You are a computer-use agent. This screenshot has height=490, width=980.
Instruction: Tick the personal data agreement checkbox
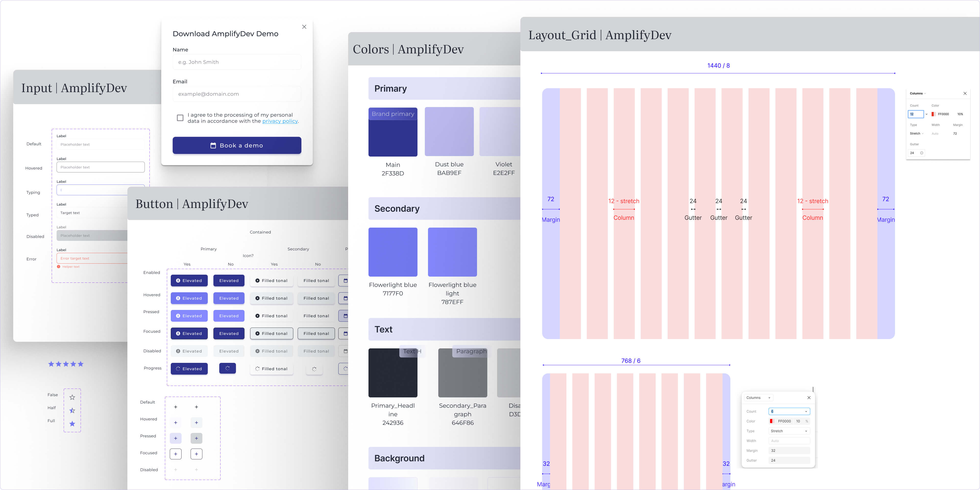click(x=180, y=118)
